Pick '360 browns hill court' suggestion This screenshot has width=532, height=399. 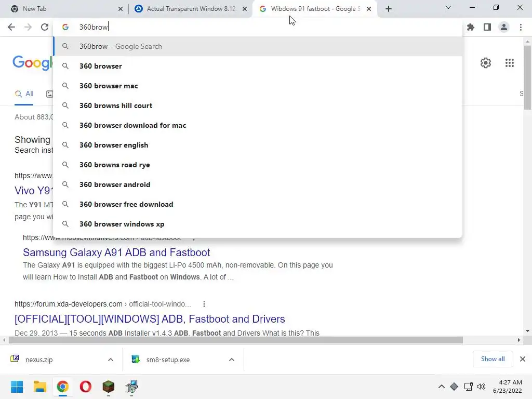(x=258, y=105)
